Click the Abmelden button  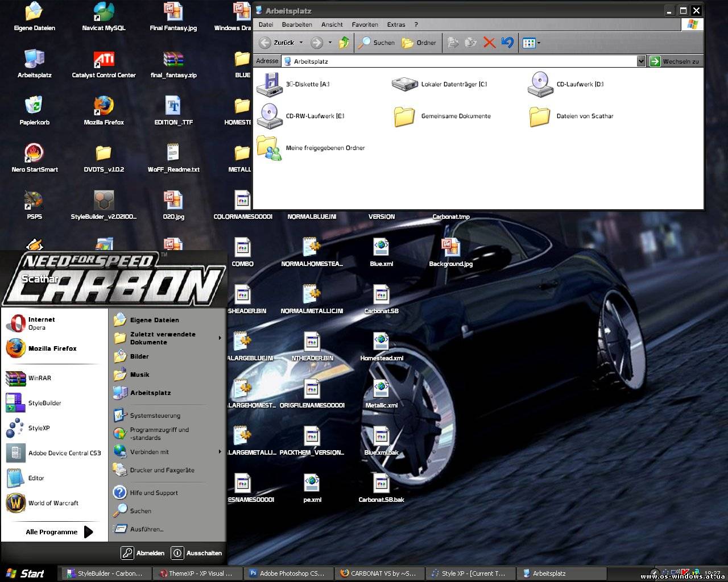coord(143,552)
